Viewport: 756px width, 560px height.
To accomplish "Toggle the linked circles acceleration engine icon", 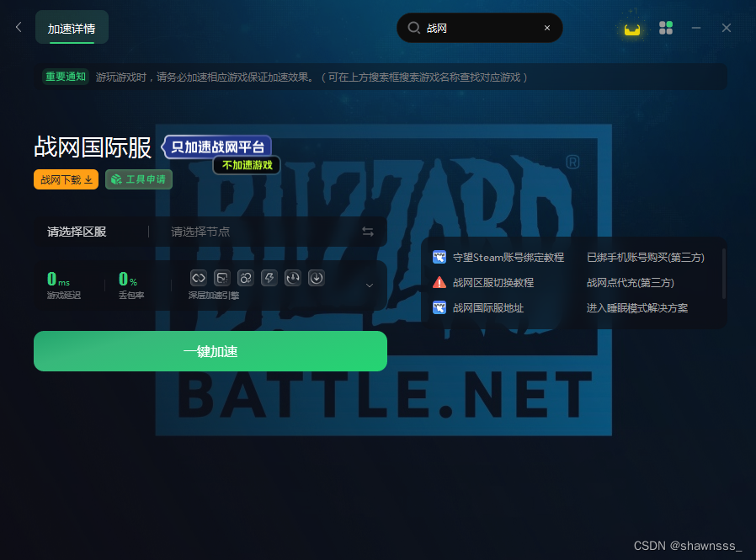I will click(246, 278).
